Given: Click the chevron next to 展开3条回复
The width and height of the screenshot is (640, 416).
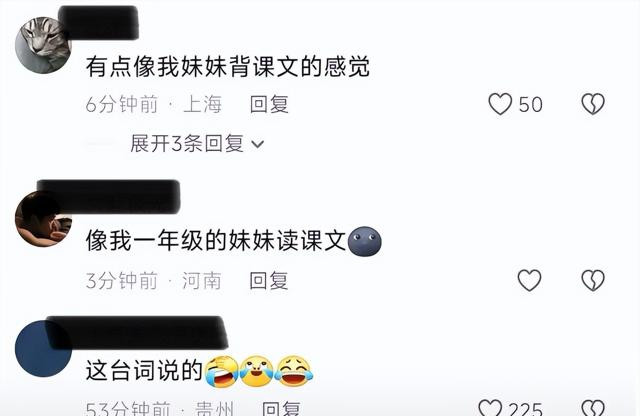Looking at the screenshot, I should (x=258, y=144).
